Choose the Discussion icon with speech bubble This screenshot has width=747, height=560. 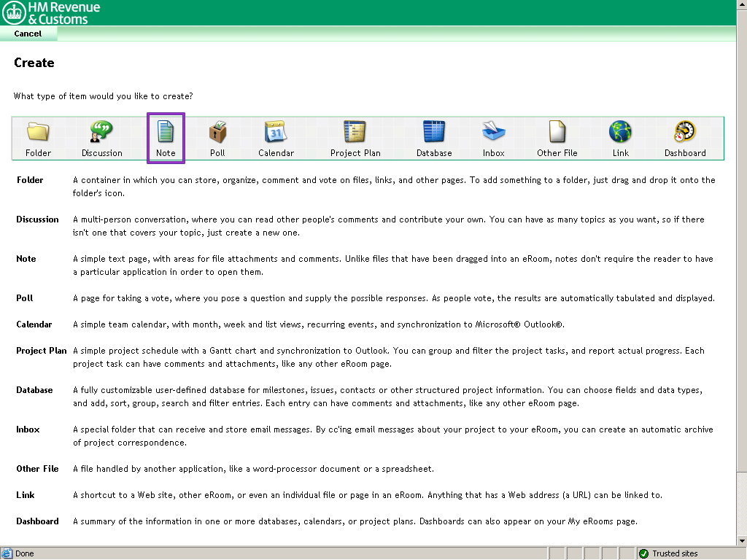(101, 132)
